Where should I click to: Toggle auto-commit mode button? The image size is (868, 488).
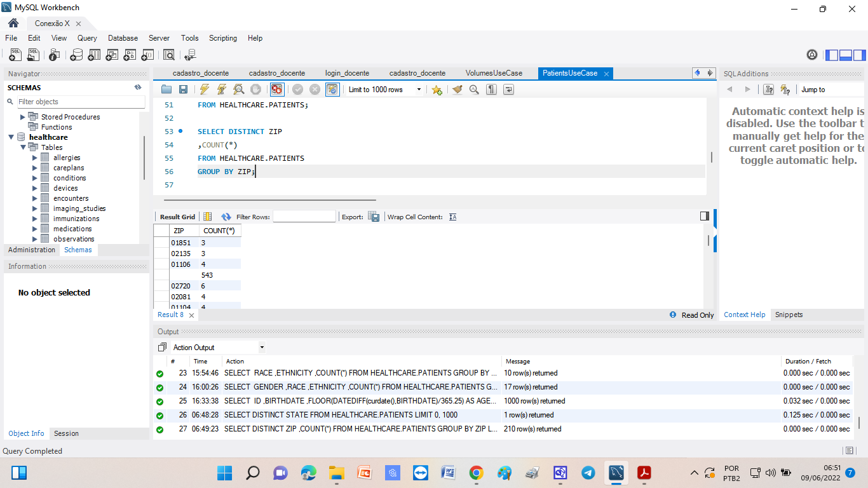(332, 90)
